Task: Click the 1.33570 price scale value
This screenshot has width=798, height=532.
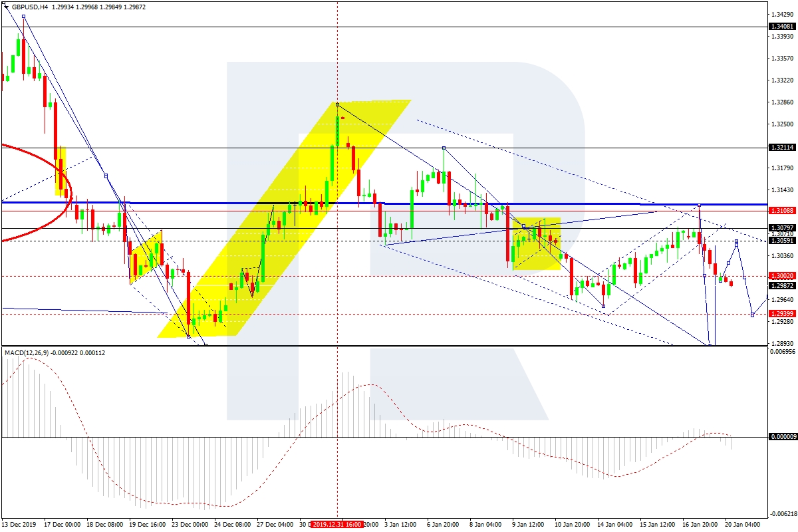Action: (x=782, y=58)
